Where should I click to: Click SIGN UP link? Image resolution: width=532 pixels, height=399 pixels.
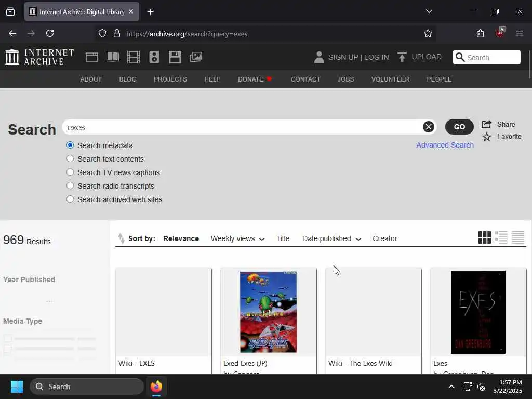coord(343,57)
